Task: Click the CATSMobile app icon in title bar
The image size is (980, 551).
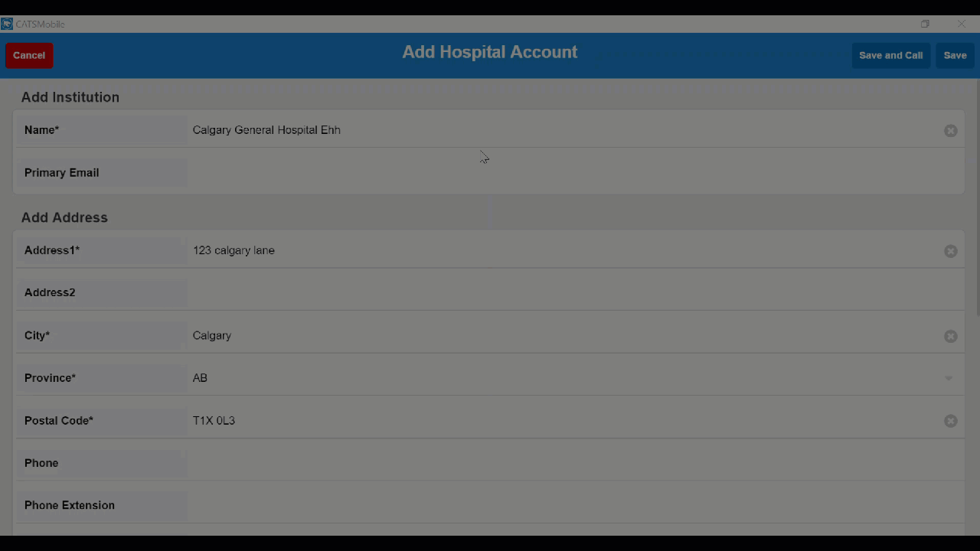Action: click(7, 24)
